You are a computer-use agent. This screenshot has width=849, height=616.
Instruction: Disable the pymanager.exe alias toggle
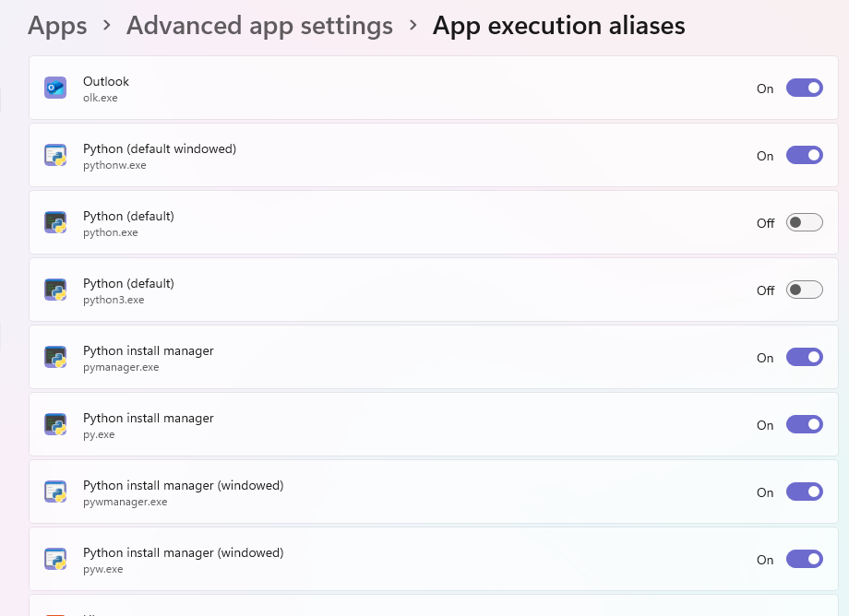[x=804, y=357]
